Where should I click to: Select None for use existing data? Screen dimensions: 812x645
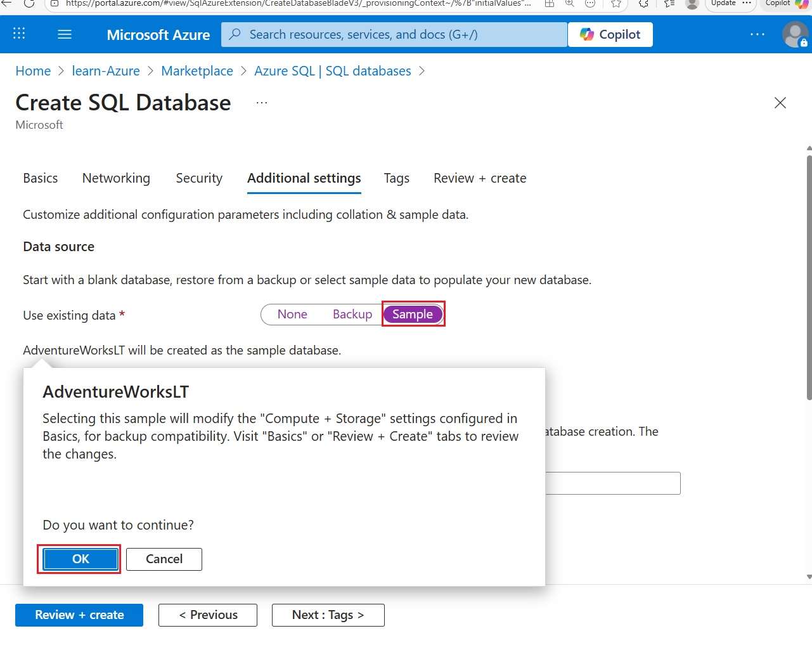click(x=292, y=315)
